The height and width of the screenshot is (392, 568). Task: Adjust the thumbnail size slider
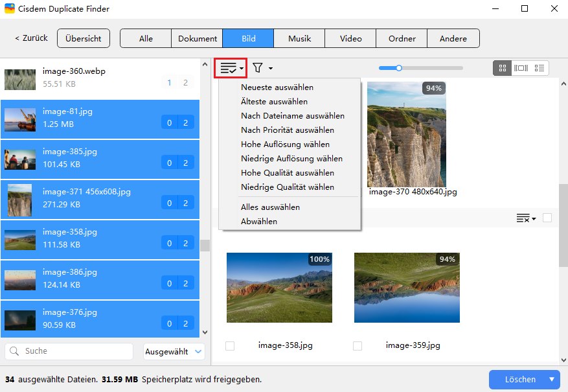click(x=398, y=67)
